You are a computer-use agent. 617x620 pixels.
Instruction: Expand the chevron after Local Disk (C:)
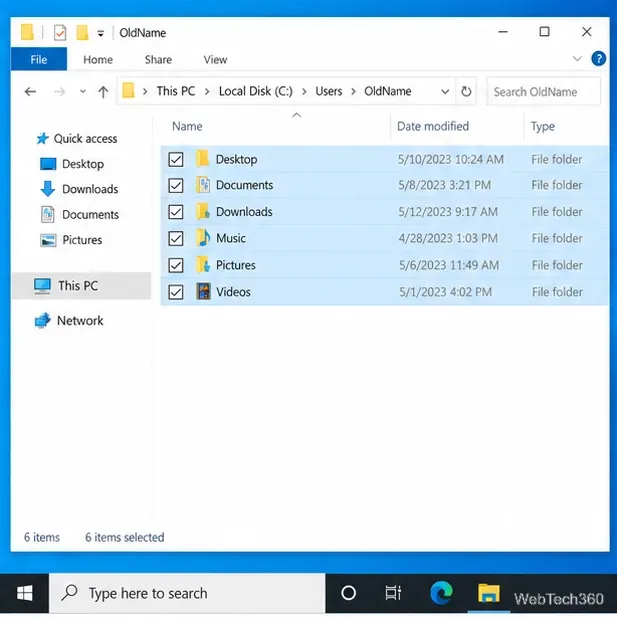(304, 92)
